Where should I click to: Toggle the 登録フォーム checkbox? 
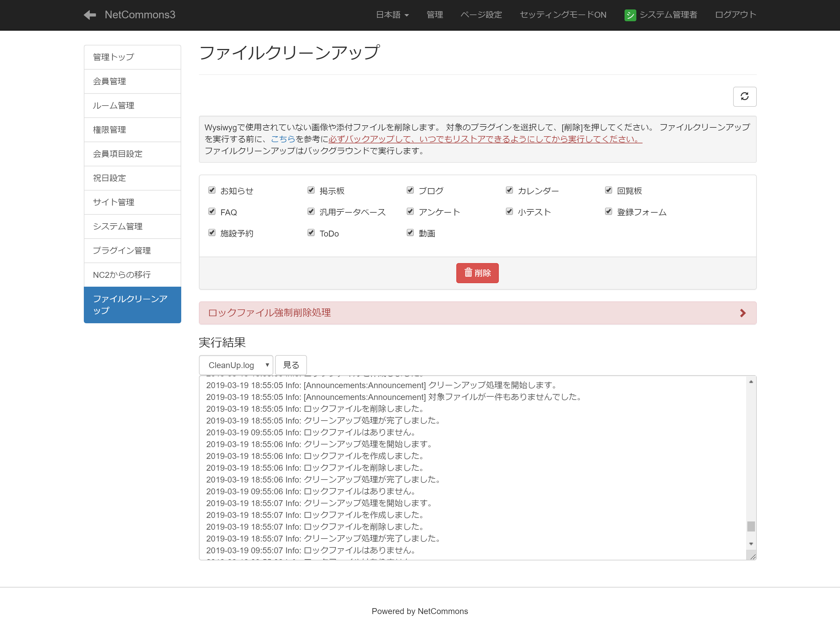pos(608,211)
